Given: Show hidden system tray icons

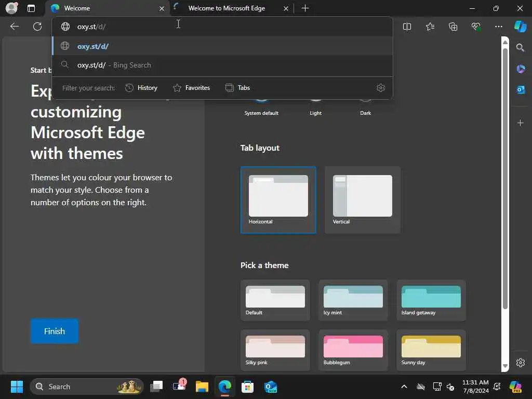Looking at the screenshot, I should [404, 387].
